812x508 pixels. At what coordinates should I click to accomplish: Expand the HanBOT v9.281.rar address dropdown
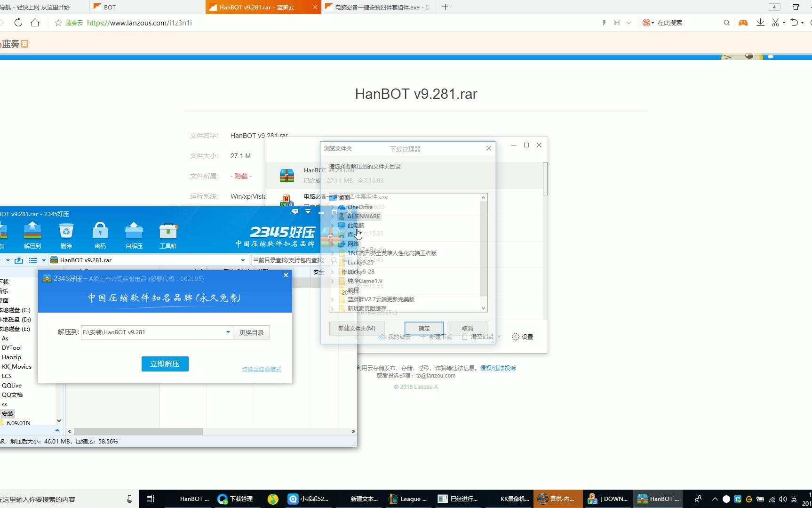click(243, 260)
